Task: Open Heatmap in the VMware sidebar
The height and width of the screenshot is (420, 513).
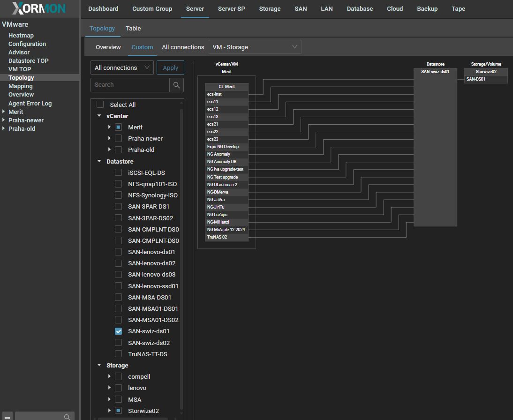Action: tap(21, 36)
